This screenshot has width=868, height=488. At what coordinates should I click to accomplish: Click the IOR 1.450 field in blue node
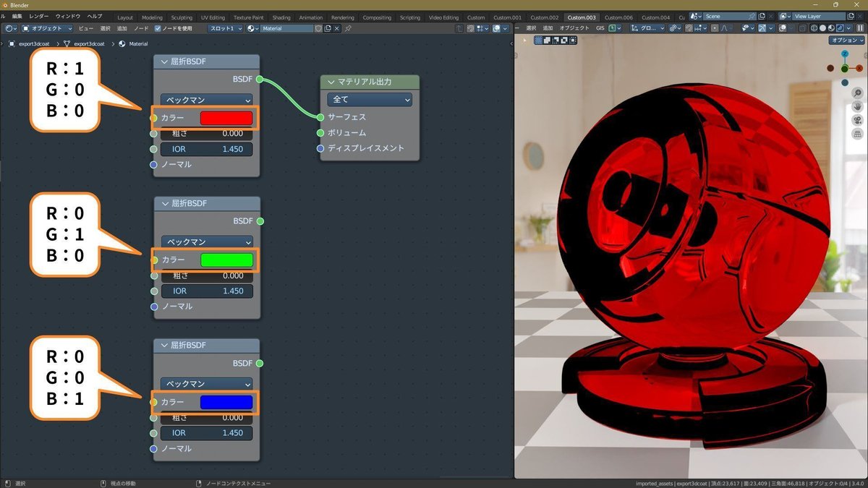pyautogui.click(x=206, y=432)
